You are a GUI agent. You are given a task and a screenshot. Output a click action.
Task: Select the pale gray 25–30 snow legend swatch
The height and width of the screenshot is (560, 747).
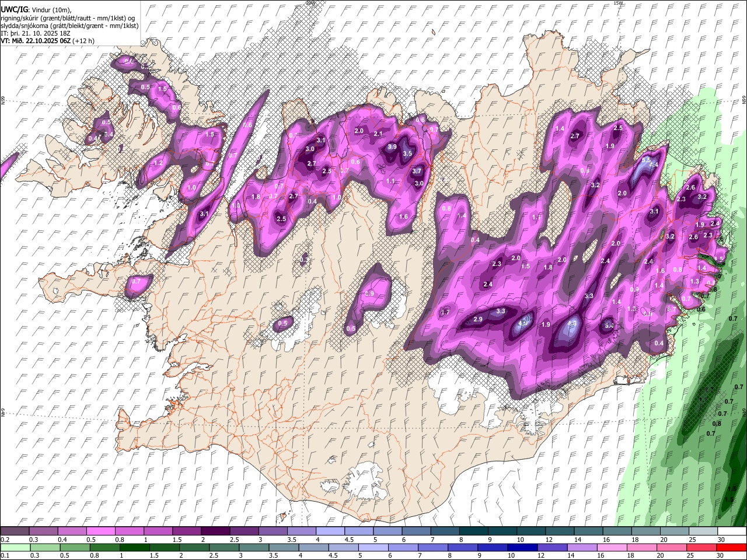tap(703, 531)
